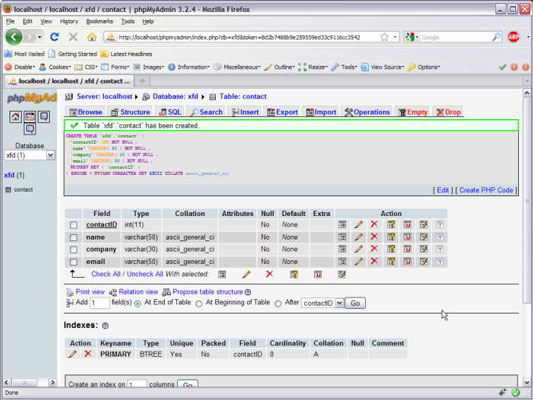Image resolution: width=533 pixels, height=400 pixels.
Task: Click With selected drop X icon
Action: [270, 274]
